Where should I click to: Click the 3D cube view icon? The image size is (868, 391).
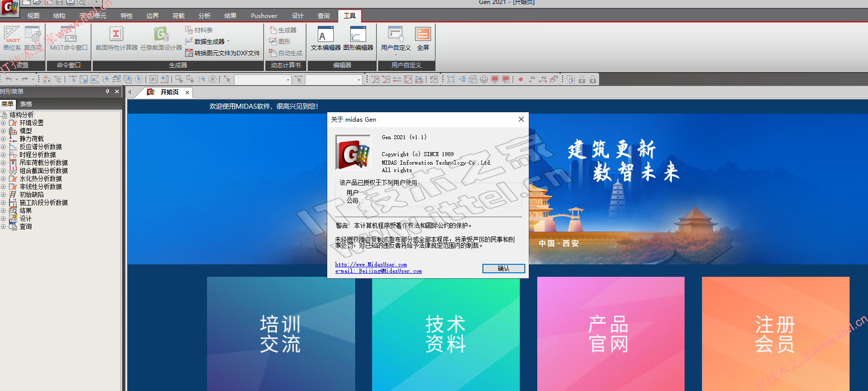[473, 79]
